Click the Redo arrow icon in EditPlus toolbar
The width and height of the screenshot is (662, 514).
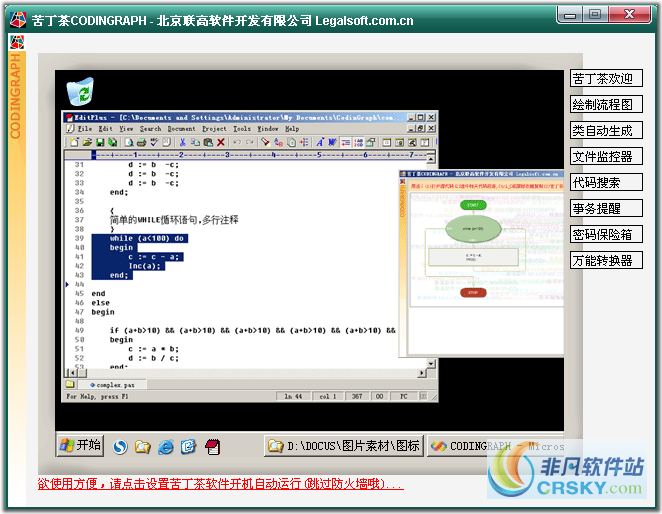coord(250,142)
